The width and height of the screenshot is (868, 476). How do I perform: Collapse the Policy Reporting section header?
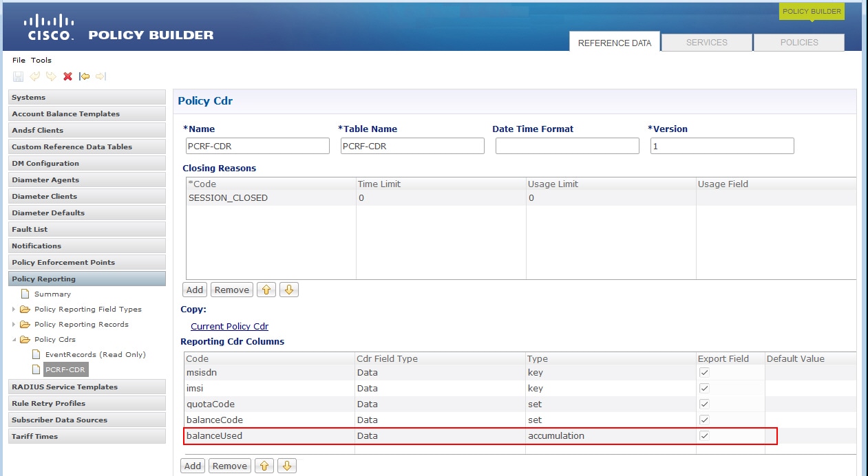(x=87, y=279)
